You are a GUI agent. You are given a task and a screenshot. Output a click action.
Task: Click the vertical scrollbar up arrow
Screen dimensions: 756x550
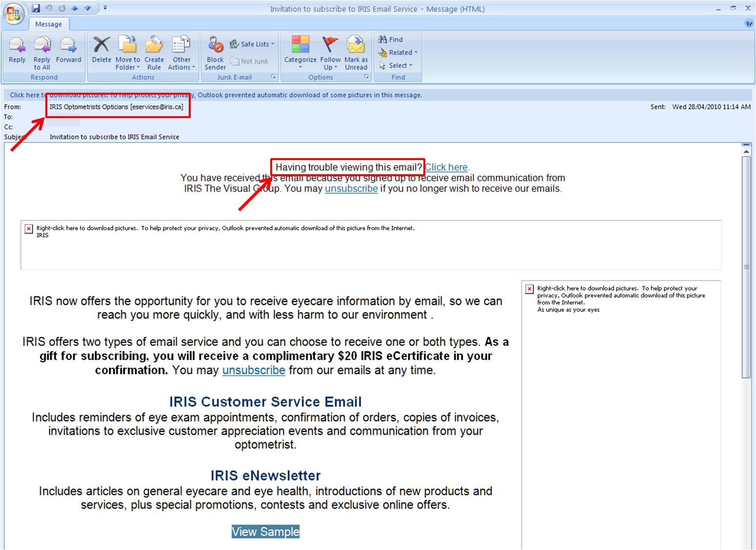(x=746, y=151)
